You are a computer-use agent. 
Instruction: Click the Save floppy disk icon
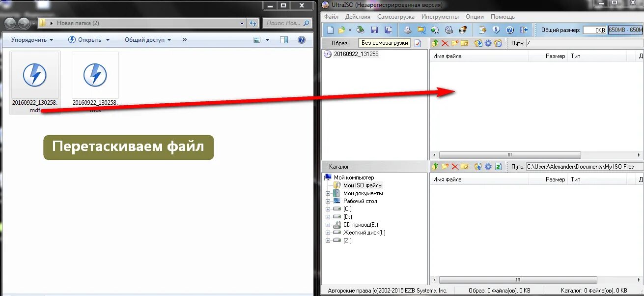tap(374, 30)
